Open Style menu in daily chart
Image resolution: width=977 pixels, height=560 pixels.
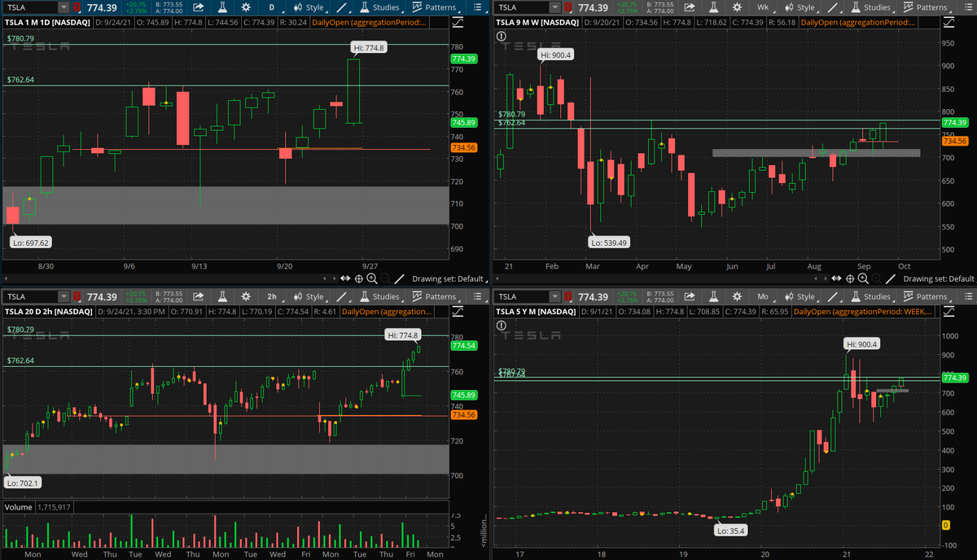tap(308, 7)
